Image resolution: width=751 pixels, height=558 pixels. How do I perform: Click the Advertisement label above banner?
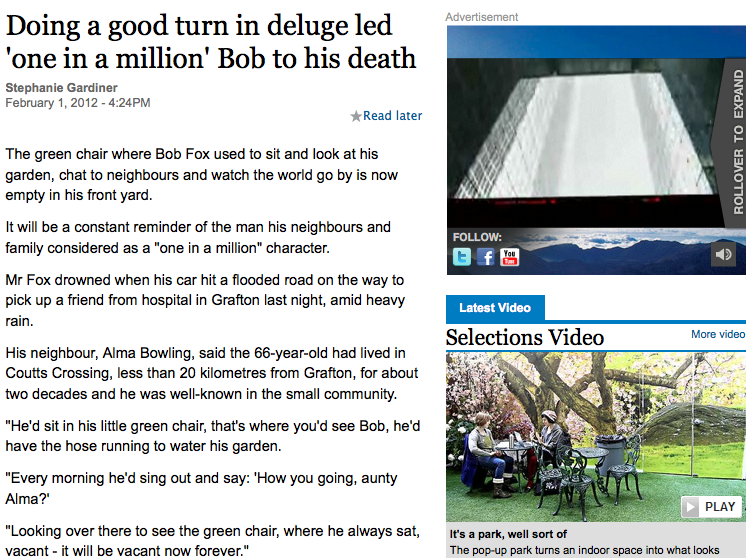[x=481, y=17]
